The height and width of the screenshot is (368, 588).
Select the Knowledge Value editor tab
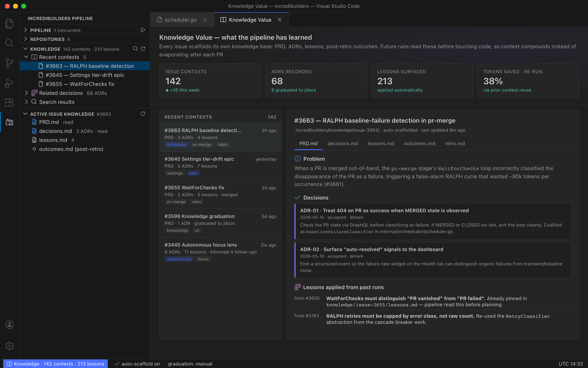pos(252,20)
